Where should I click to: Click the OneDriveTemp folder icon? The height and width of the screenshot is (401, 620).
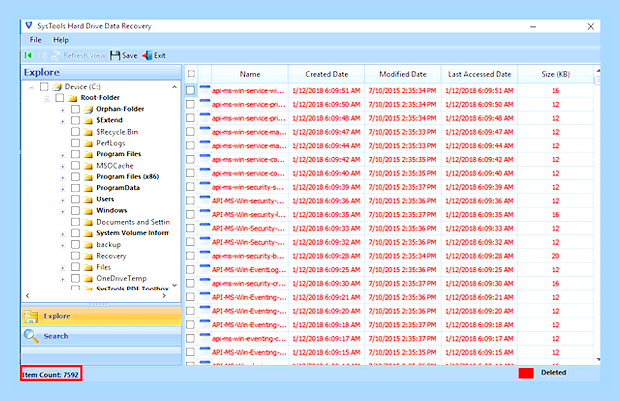click(88, 279)
